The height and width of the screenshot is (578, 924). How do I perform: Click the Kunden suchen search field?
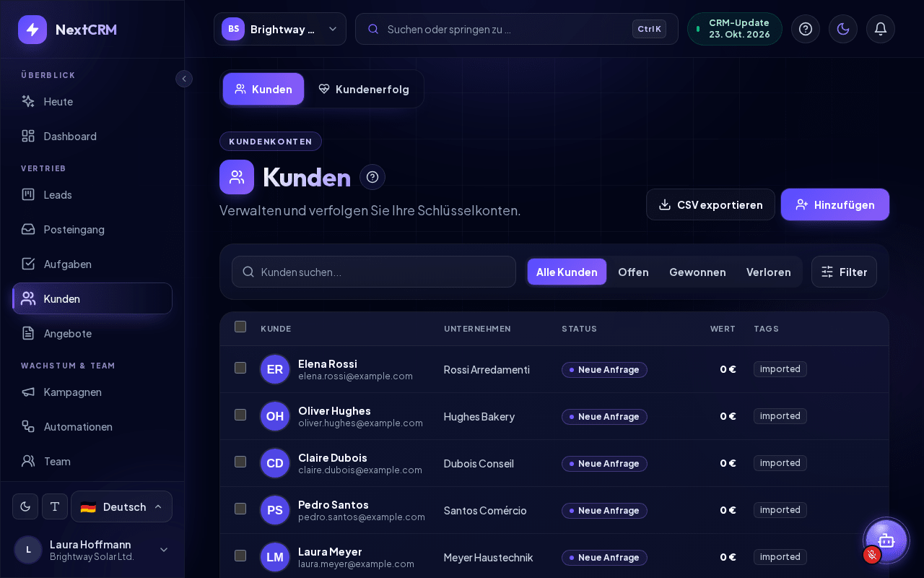point(374,272)
